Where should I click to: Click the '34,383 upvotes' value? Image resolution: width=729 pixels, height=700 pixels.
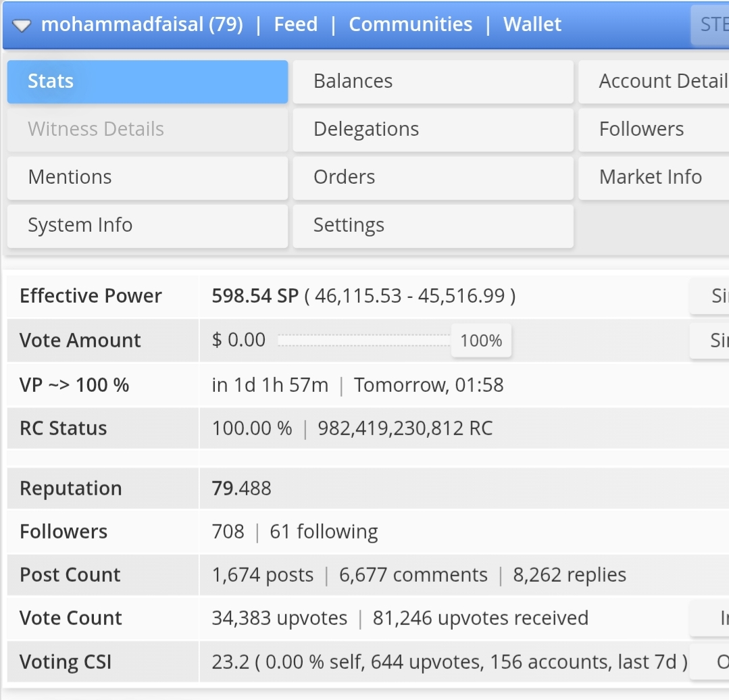click(280, 619)
